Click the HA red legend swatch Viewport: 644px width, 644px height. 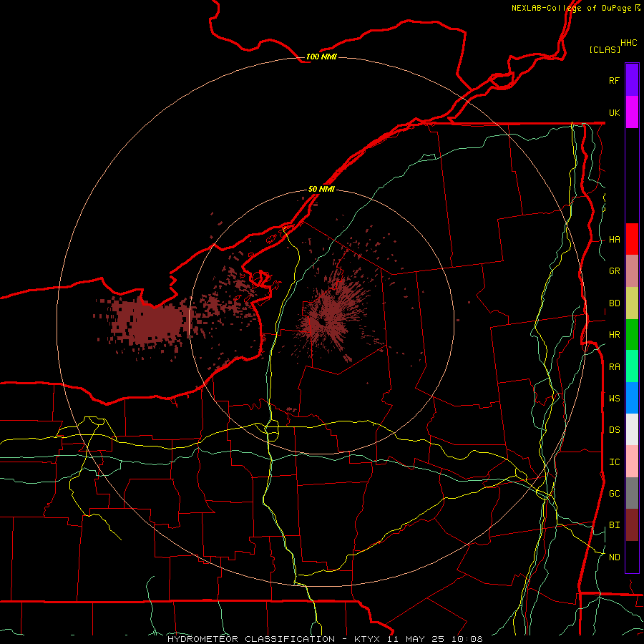(632, 239)
